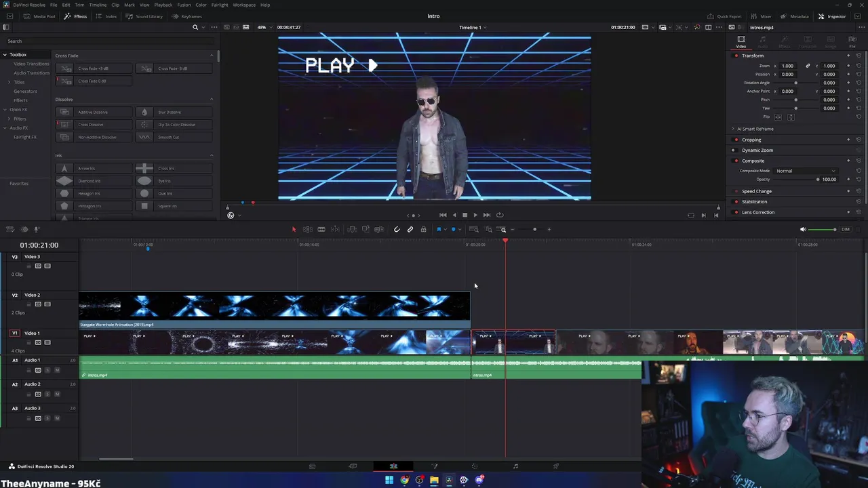
Task: Open the Mixer panel
Action: [x=762, y=16]
